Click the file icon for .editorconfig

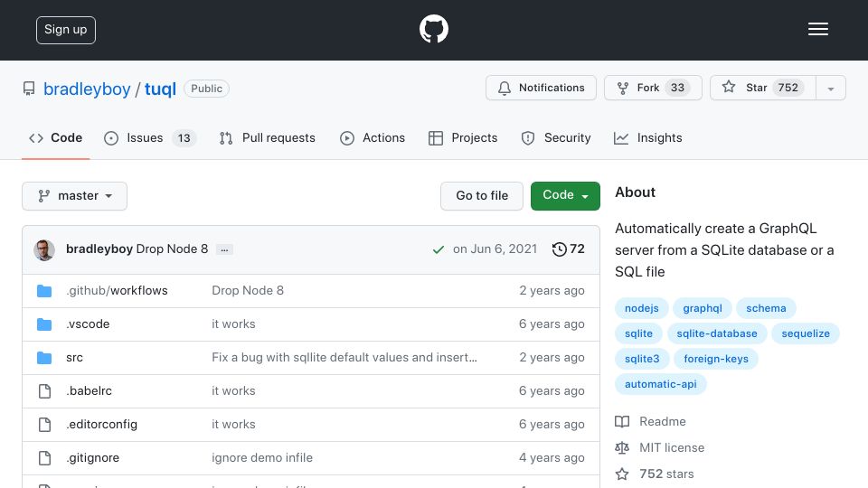[x=44, y=425]
